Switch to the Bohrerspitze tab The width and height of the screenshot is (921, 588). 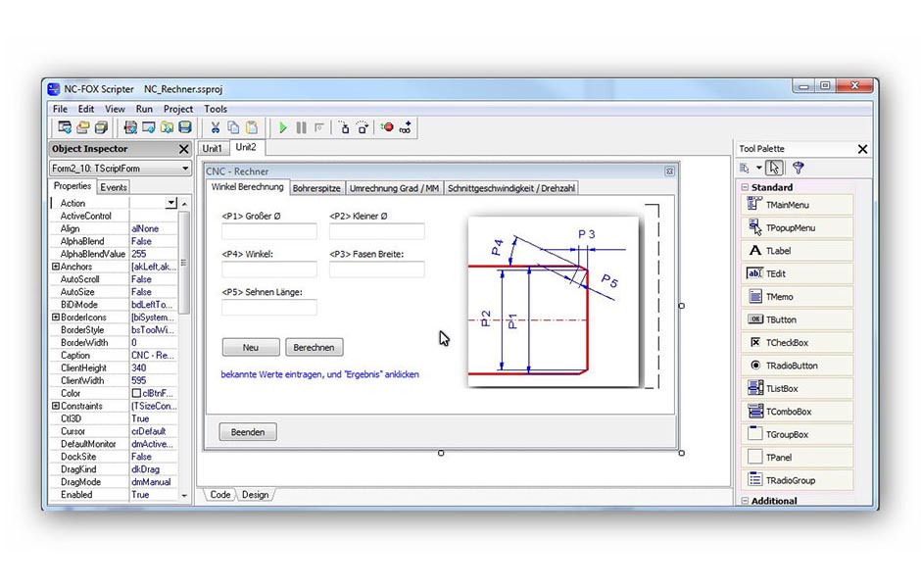click(316, 188)
